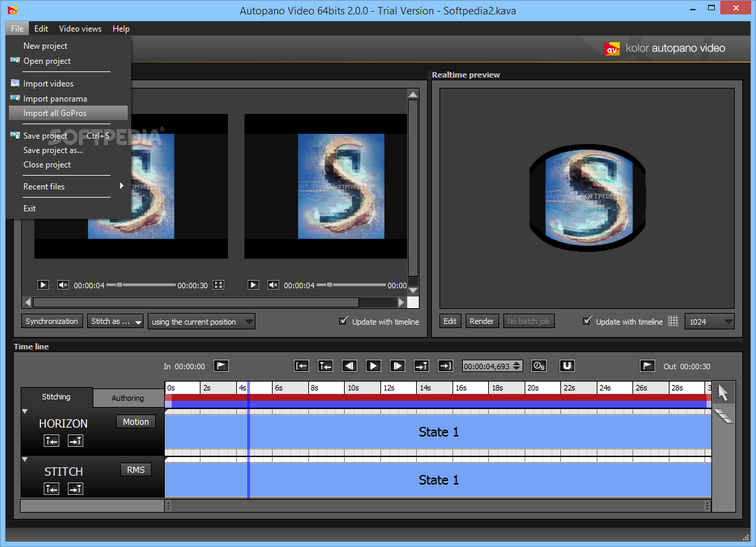The image size is (756, 547).
Task: Click STITCH previous state marker icon
Action: (51, 489)
